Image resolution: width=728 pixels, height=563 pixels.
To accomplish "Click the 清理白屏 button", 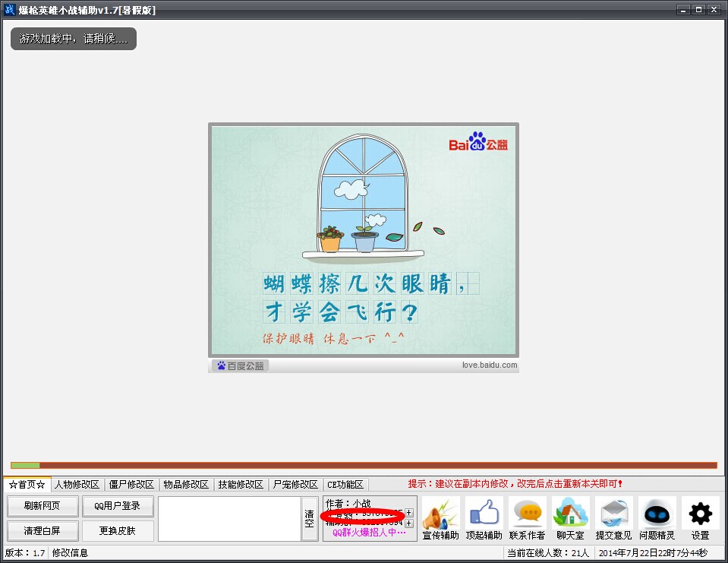I will 43,530.
